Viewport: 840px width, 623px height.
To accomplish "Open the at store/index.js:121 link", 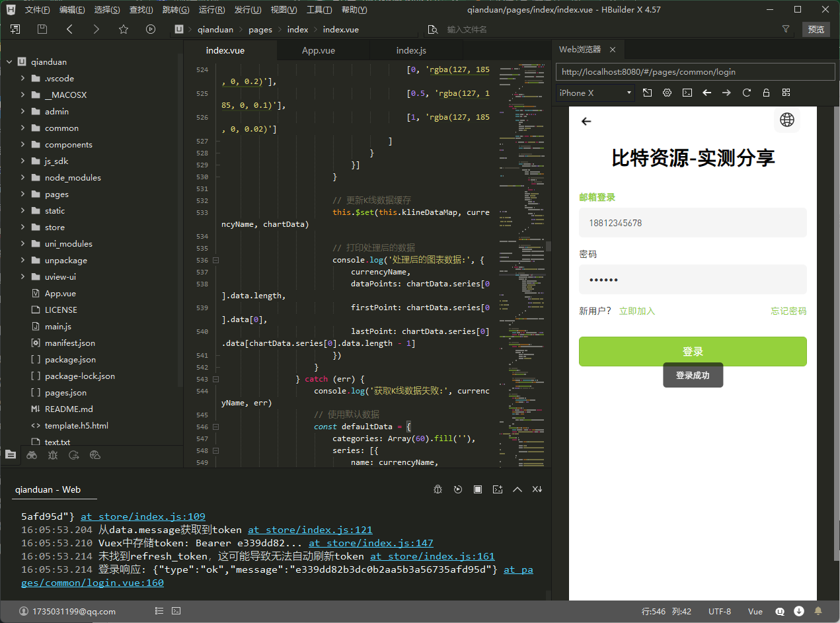I will click(310, 530).
